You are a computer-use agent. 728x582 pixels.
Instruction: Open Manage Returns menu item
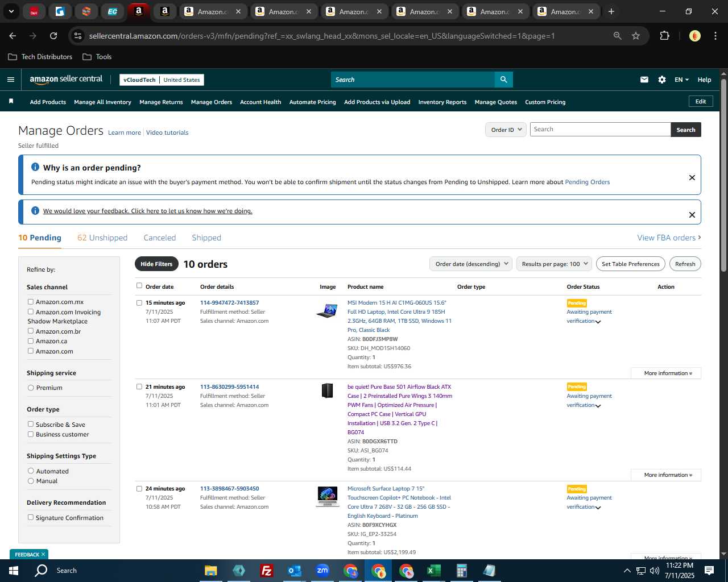click(x=161, y=102)
